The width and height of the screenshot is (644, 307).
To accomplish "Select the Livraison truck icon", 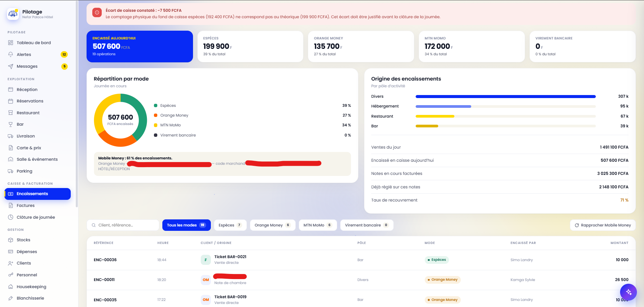I will coord(10,136).
